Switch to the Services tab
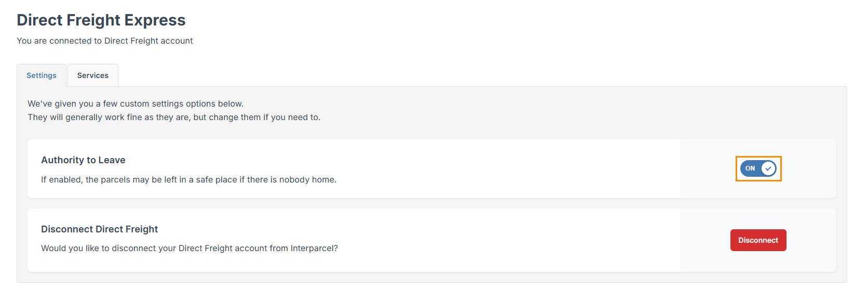The width and height of the screenshot is (868, 301). [93, 75]
